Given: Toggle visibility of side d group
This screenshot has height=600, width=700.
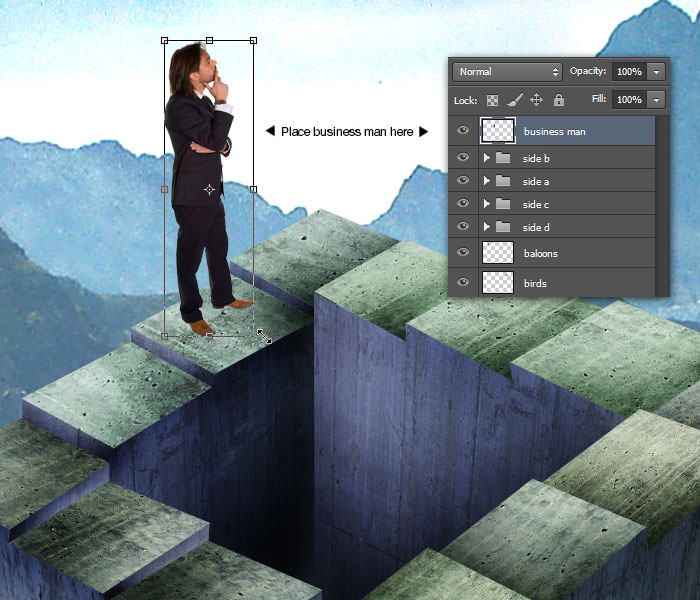Looking at the screenshot, I should 463,226.
